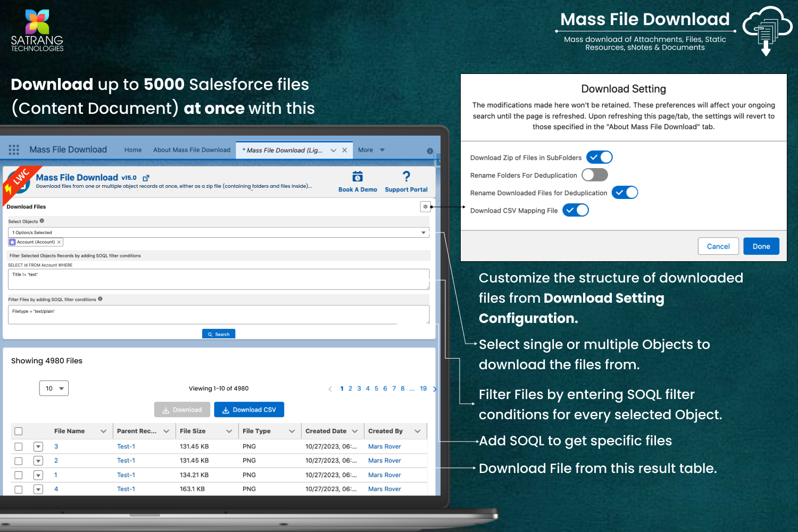Toggle Download CSV Mapping File switch
Viewport: 798px width, 532px height.
576,210
